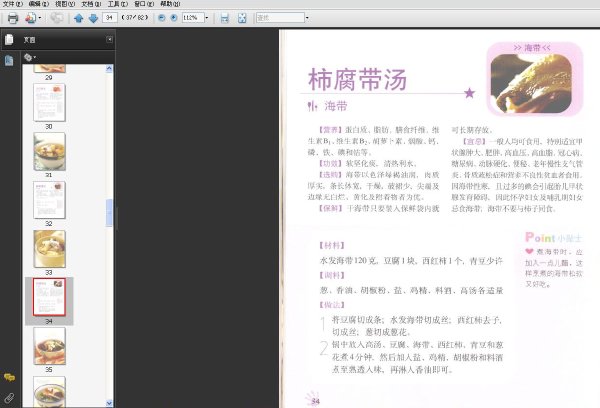Viewport: 600px width, 408px height.
Task: Open the Attachments paperclip sidebar icon
Action: [9, 398]
